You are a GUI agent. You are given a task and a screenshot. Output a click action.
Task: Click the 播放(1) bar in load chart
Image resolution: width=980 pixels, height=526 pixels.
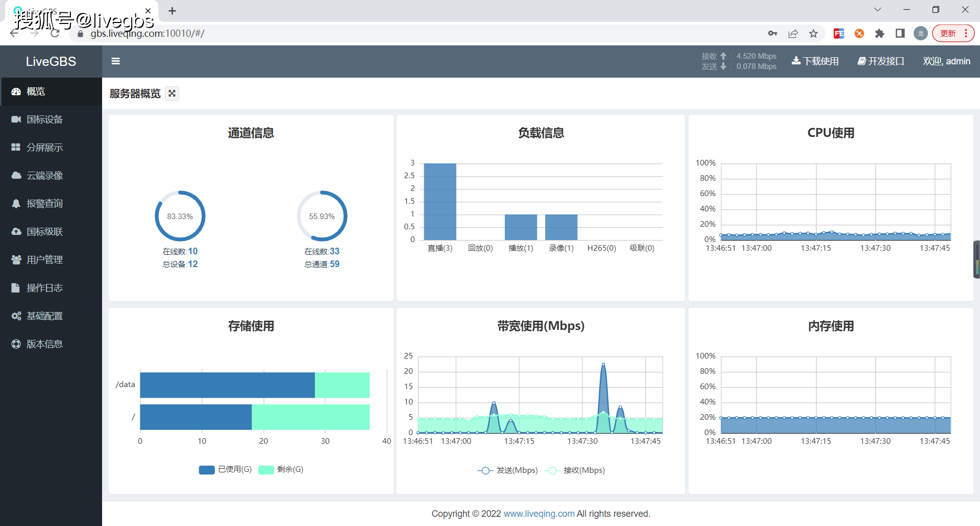[x=521, y=227]
